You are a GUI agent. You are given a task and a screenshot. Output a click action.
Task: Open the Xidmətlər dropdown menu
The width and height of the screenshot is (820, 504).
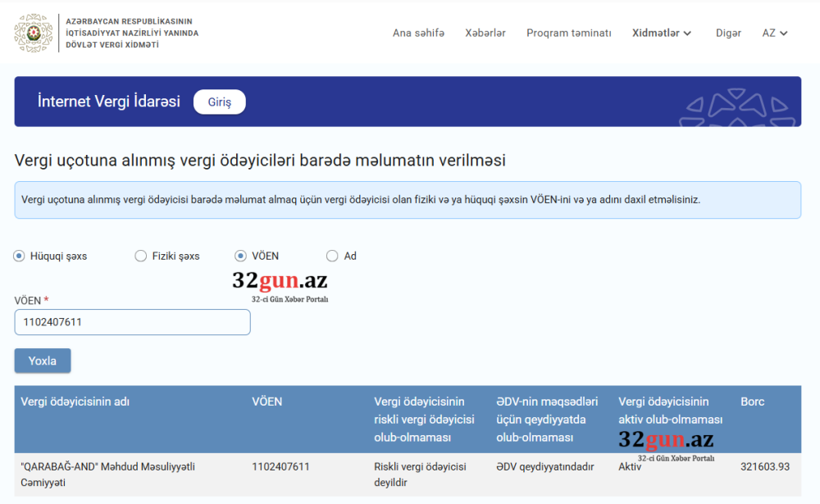[x=655, y=33]
